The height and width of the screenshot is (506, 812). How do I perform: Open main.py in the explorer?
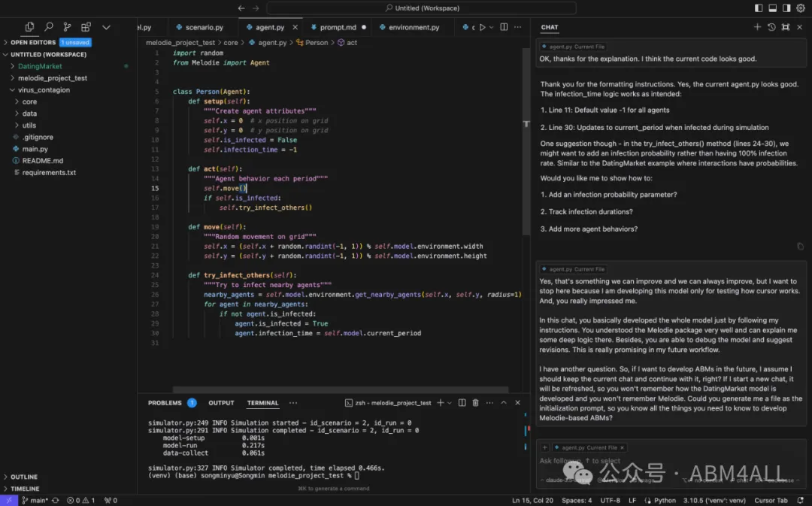coord(35,149)
